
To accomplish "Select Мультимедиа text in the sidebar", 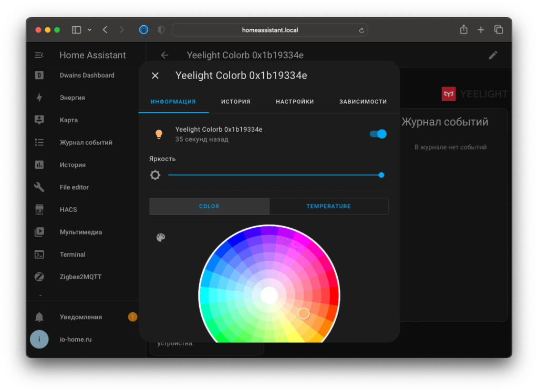I will (81, 232).
